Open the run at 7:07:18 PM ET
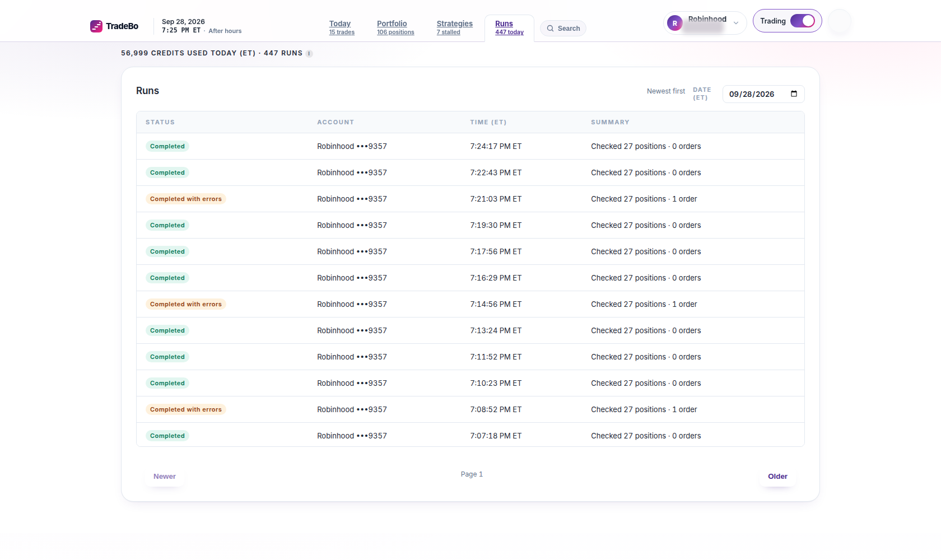 [470, 435]
